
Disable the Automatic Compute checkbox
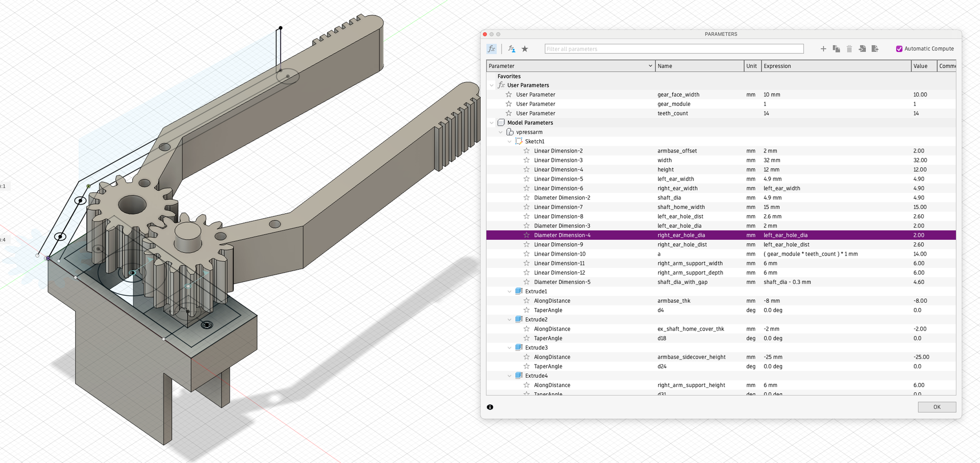[x=899, y=49]
